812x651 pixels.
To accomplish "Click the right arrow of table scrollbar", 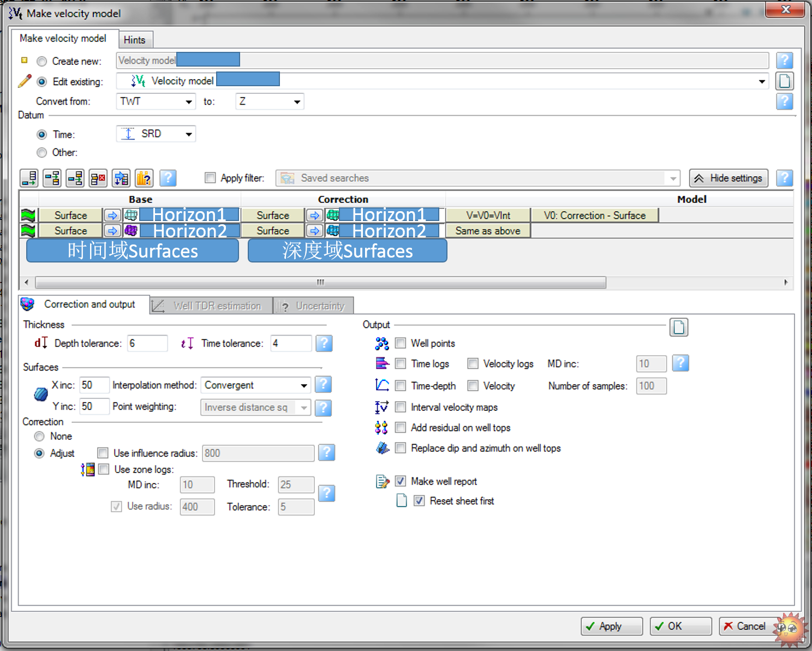I will pyautogui.click(x=786, y=282).
